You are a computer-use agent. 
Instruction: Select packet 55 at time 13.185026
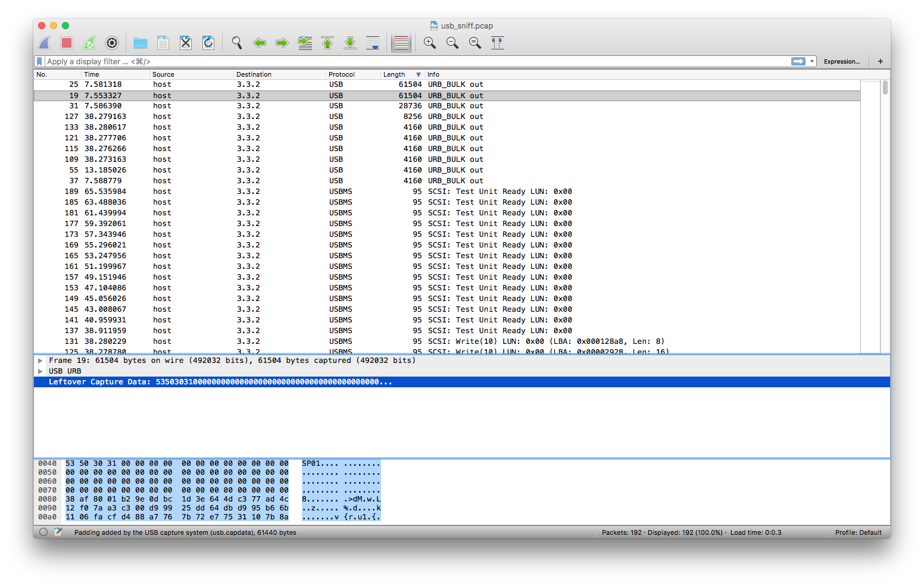tap(447, 170)
